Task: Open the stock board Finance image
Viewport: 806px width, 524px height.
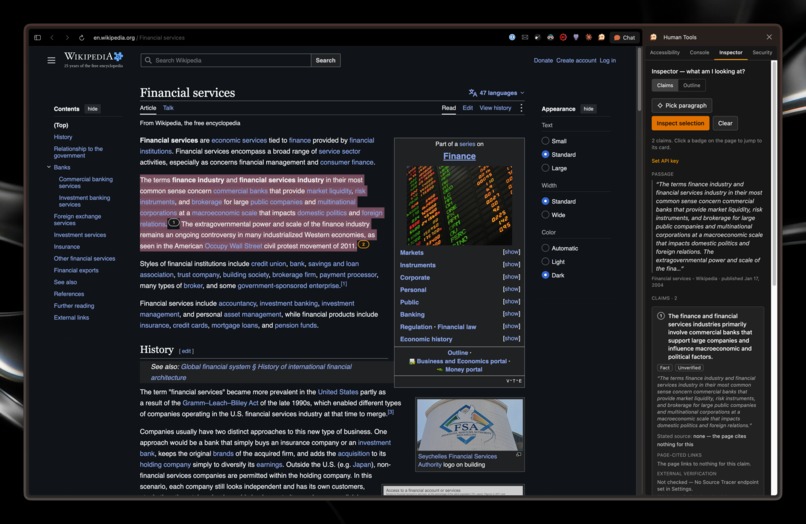Action: 459,205
